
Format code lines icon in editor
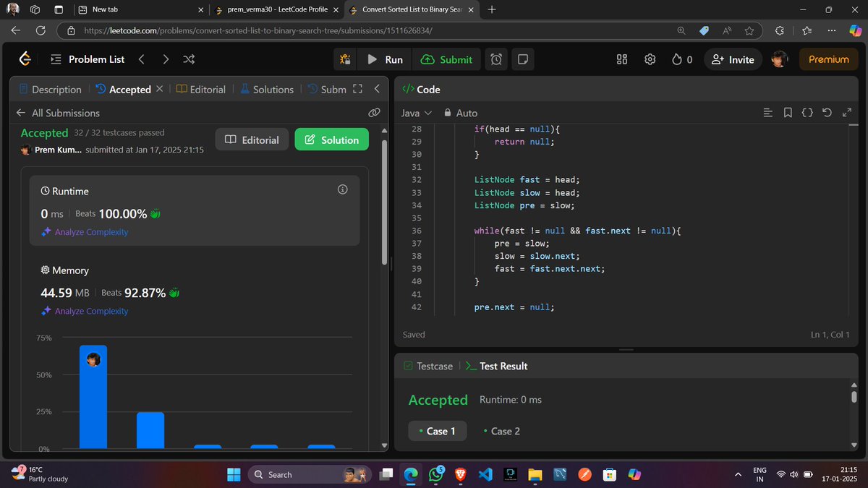[768, 113]
